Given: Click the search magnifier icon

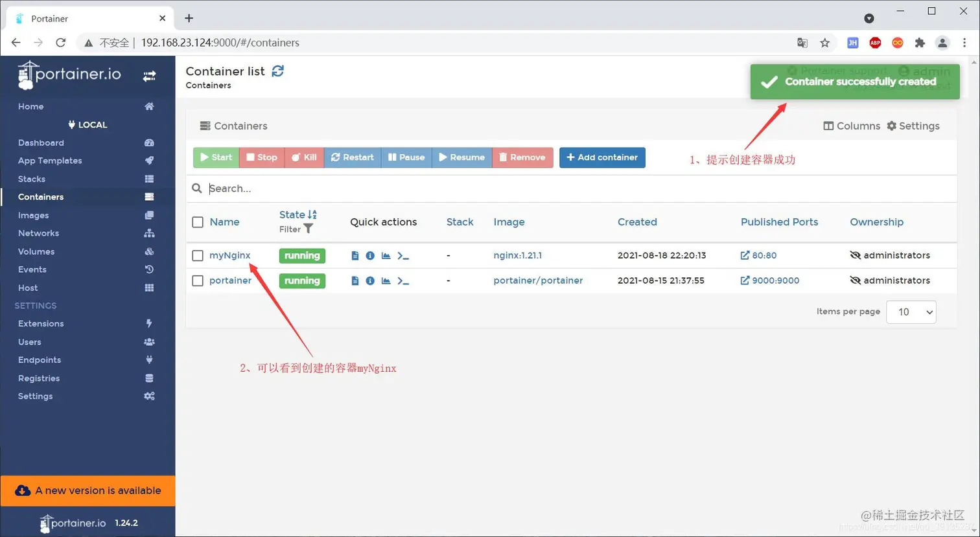Looking at the screenshot, I should 197,189.
